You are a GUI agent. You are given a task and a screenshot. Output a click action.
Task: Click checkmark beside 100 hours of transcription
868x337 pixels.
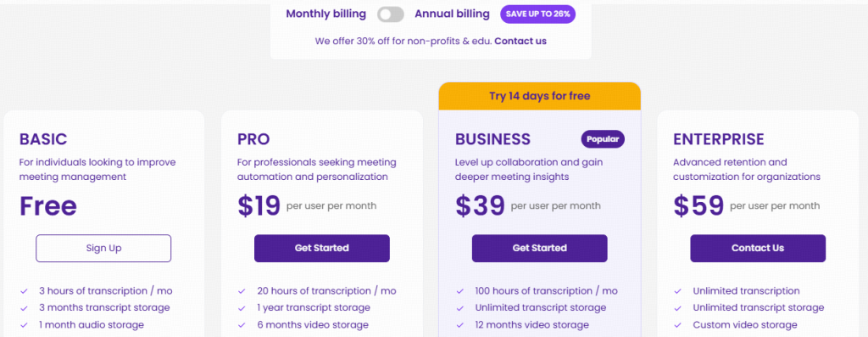tap(460, 291)
